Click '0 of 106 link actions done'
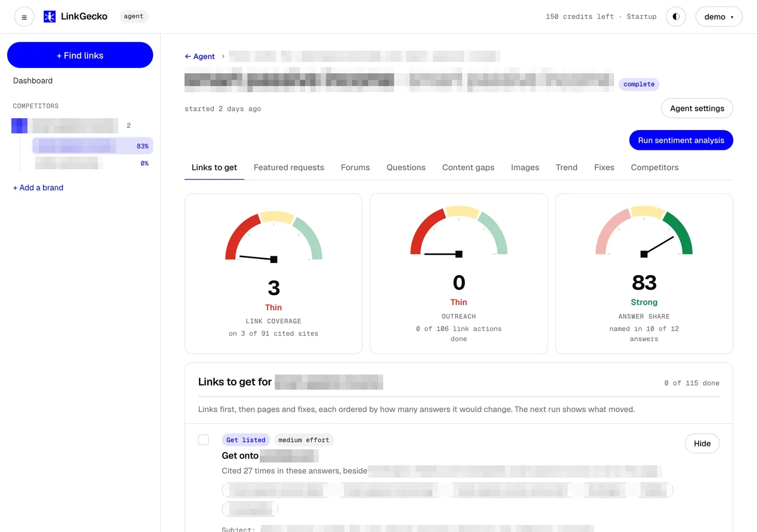 458,334
